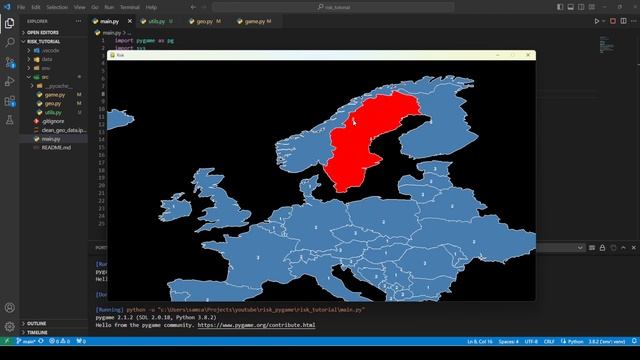Screen dimensions: 640x360
Task: Click the Go Back arrow in title bar
Action: tap(193, 7)
